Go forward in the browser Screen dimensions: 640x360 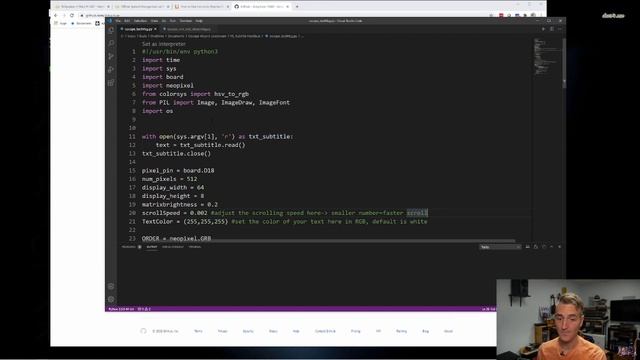tap(64, 15)
